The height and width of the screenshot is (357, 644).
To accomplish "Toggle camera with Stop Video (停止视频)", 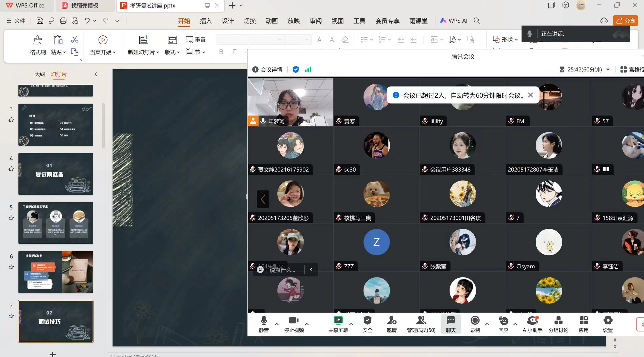I will point(294,321).
